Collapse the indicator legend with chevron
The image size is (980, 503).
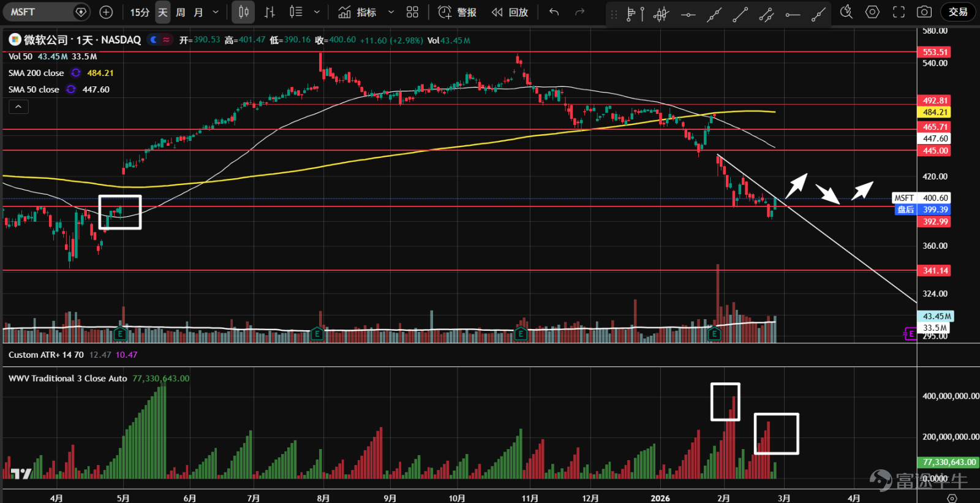(18, 107)
